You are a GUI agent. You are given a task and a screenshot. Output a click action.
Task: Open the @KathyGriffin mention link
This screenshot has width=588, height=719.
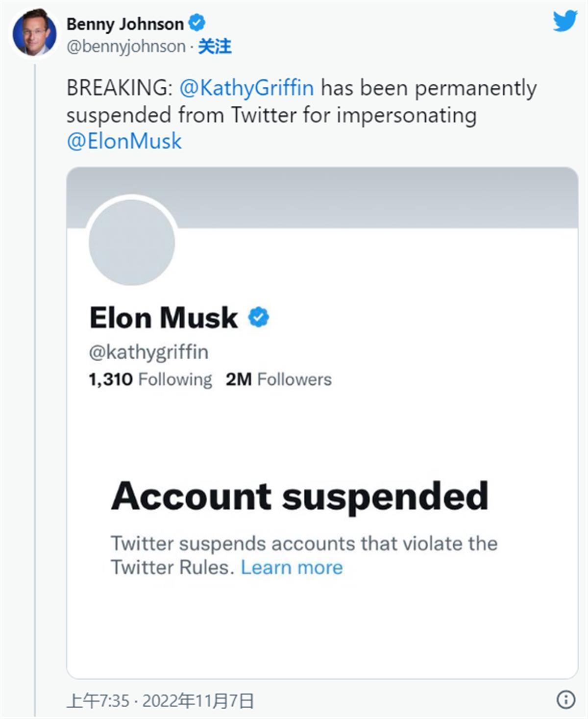(x=246, y=88)
